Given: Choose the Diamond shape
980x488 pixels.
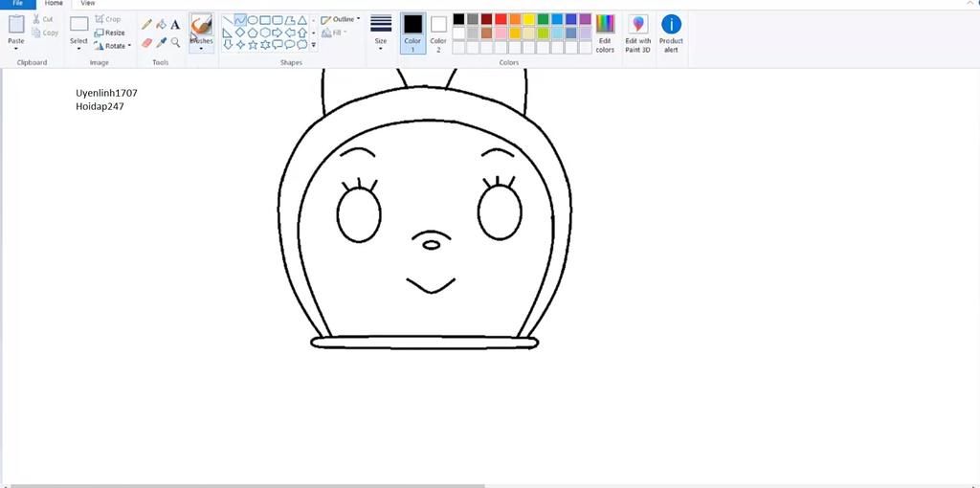Looking at the screenshot, I should [x=240, y=33].
